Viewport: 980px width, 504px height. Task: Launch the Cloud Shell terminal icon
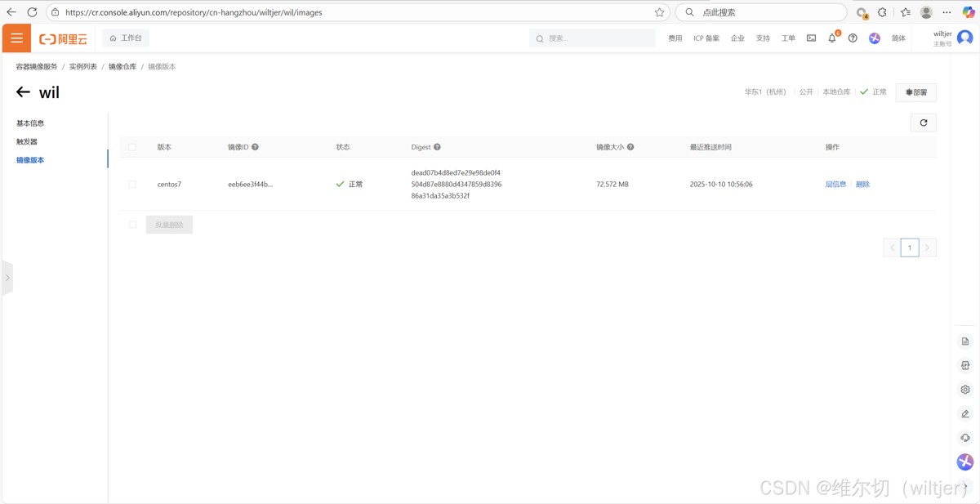811,38
